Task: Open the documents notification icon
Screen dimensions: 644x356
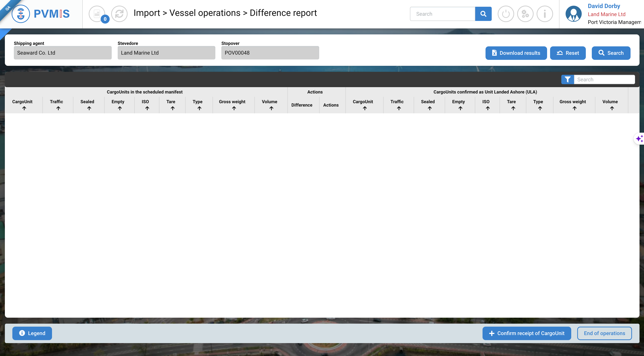Action: coord(97,14)
